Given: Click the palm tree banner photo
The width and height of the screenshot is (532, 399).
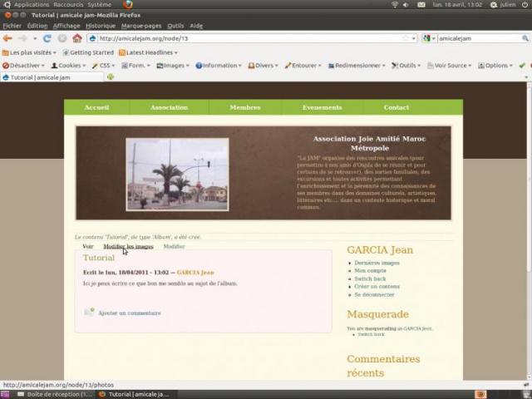Looking at the screenshot, I should pos(177,174).
